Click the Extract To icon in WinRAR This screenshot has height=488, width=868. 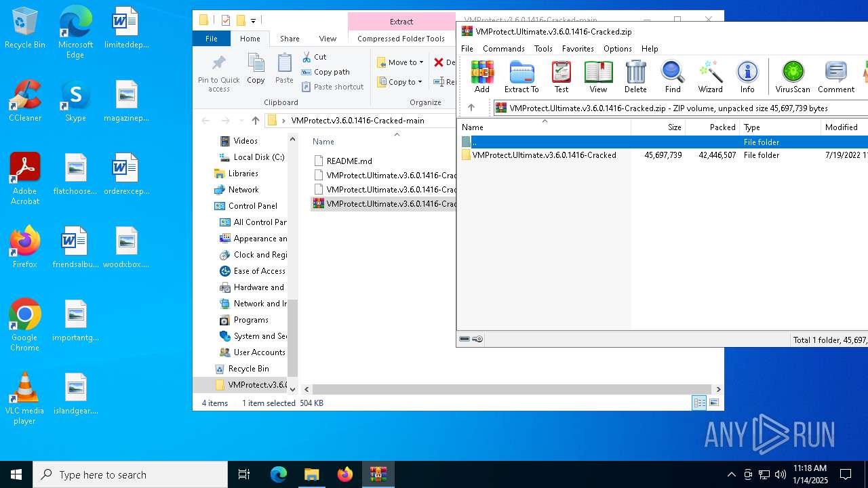coord(521,77)
